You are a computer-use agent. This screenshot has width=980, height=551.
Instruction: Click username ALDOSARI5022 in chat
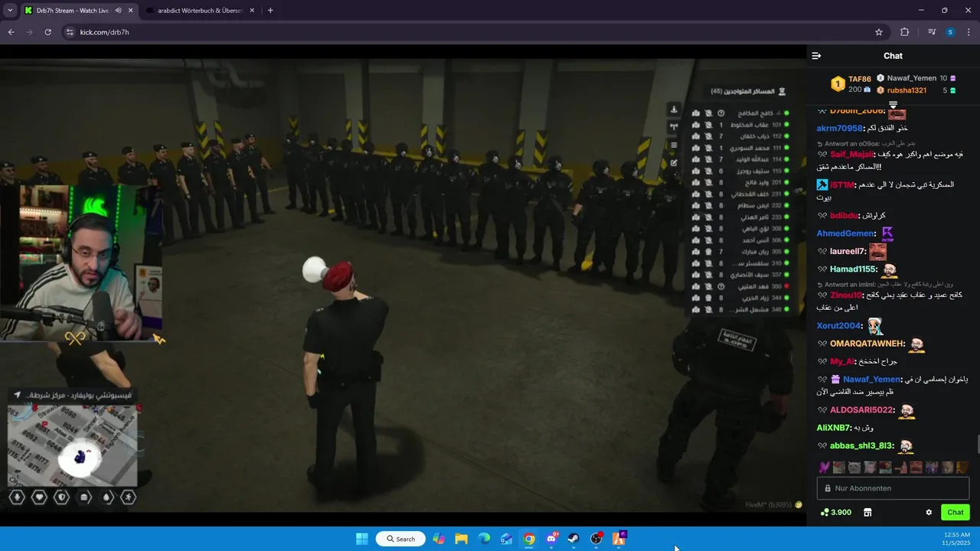(862, 410)
